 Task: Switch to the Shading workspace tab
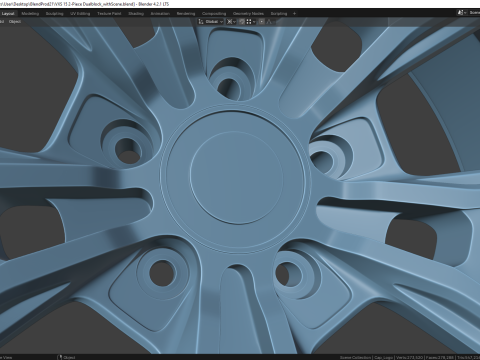click(136, 14)
